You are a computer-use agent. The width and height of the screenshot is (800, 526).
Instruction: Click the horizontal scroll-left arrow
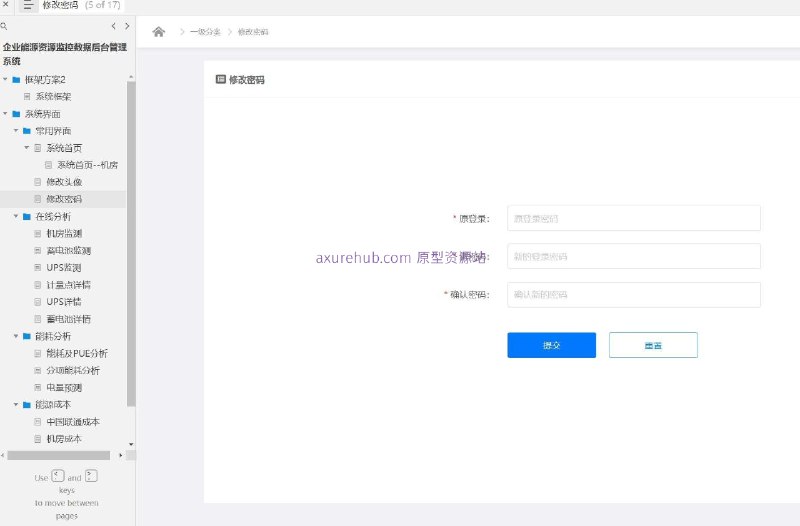(3, 455)
